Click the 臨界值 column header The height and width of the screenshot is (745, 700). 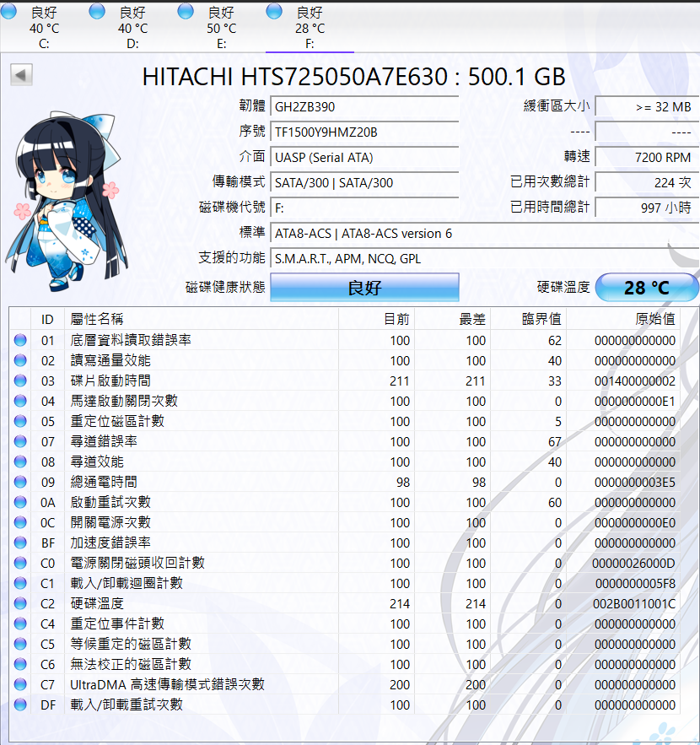click(x=529, y=319)
